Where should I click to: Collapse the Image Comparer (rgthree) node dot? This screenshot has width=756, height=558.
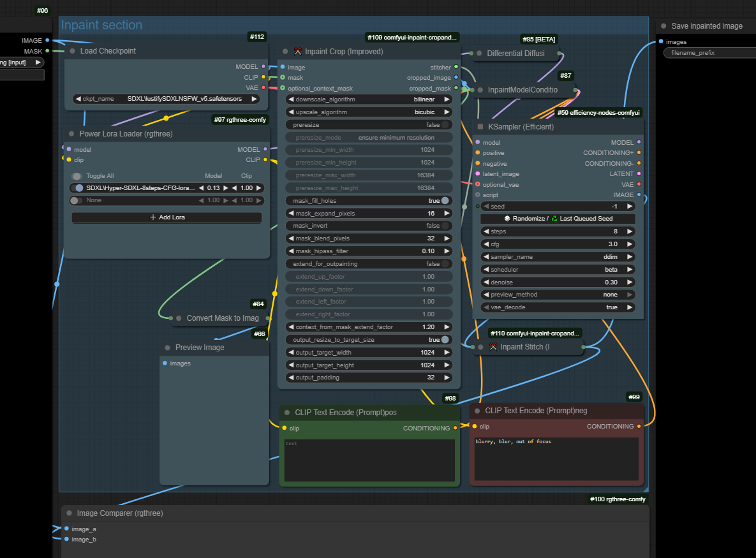69,513
